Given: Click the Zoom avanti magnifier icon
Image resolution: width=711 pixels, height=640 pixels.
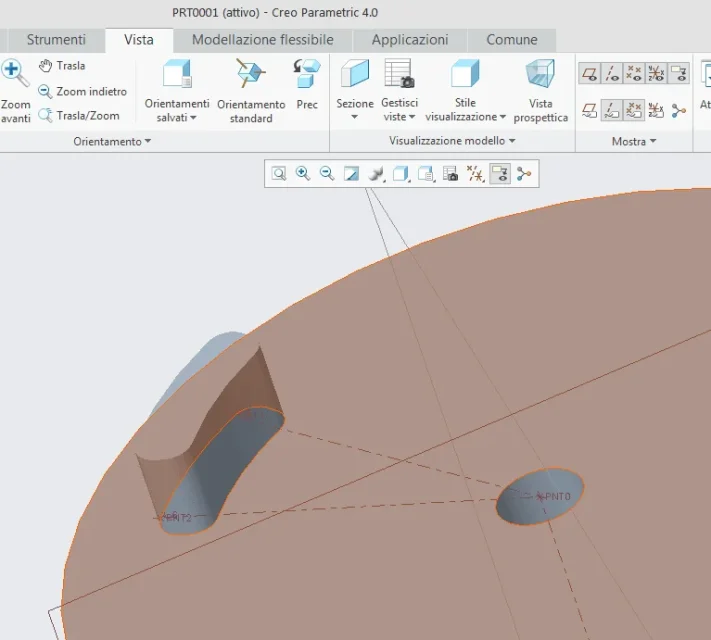Looking at the screenshot, I should tap(15, 73).
